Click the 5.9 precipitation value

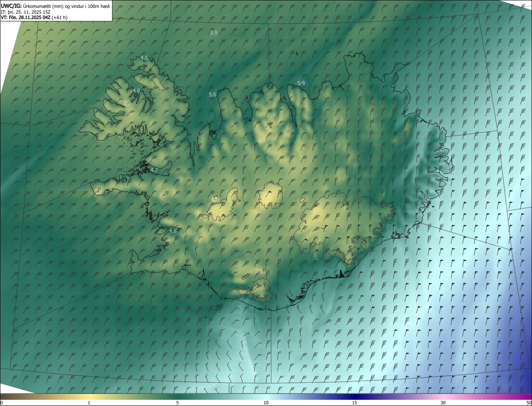point(301,83)
